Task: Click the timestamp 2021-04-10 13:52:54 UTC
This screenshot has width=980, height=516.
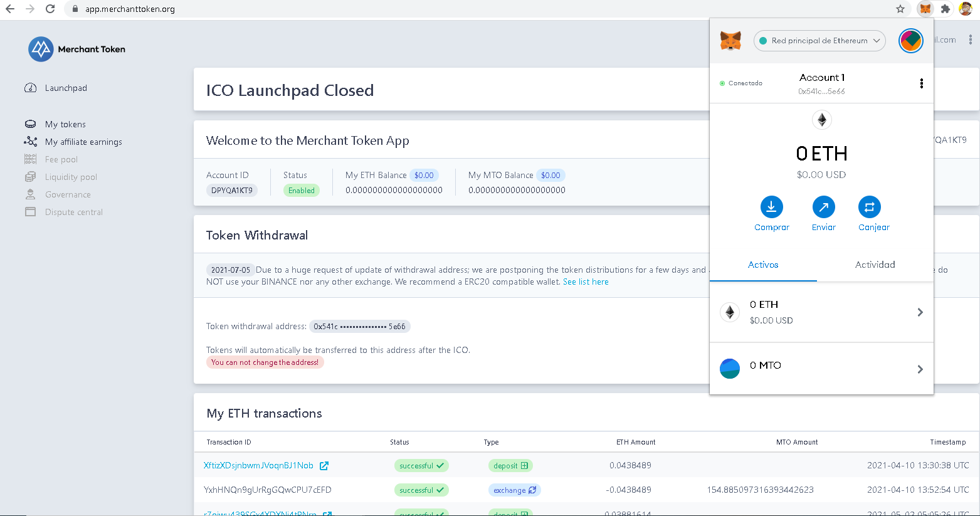Action: click(x=918, y=490)
